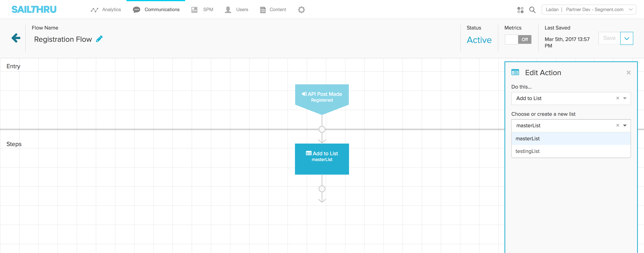Screen dimensions: 644x253
Task: Toggle the Metrics switch currently Off
Action: (x=518, y=39)
